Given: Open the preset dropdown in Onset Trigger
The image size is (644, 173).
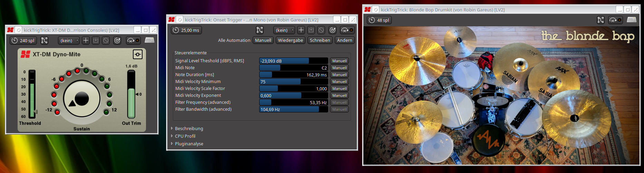Looking at the screenshot, I should [284, 30].
